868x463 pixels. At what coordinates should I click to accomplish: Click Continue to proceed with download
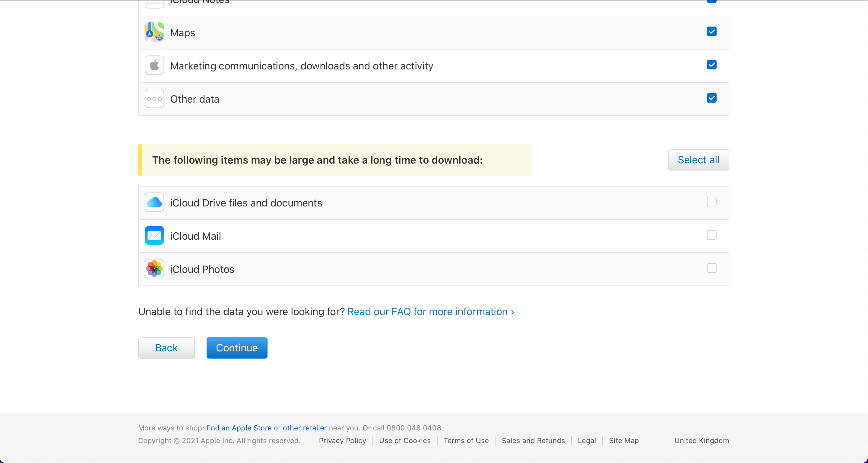236,347
